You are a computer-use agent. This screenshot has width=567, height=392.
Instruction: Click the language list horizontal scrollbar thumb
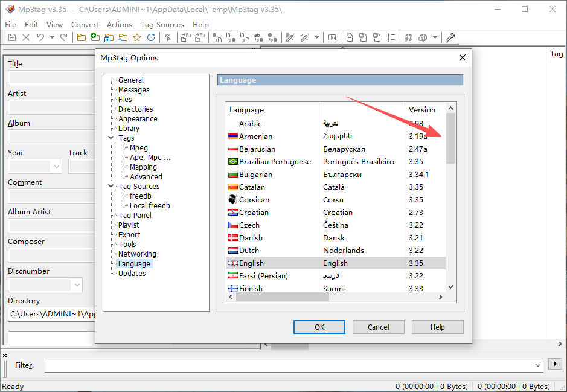283,297
